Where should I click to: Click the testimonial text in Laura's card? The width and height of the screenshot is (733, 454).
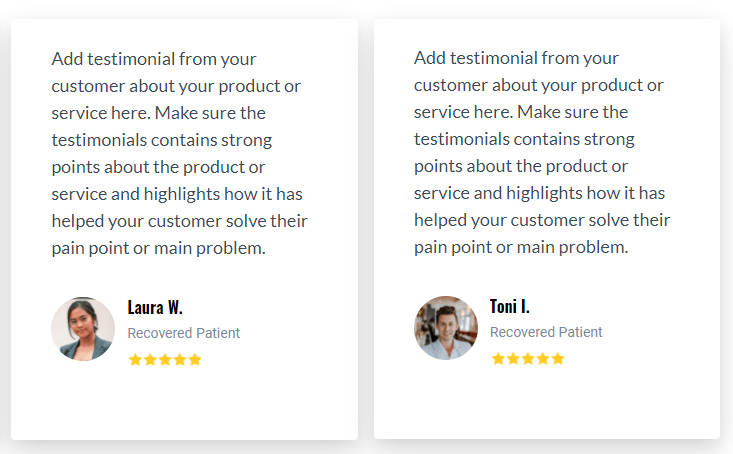coord(180,153)
